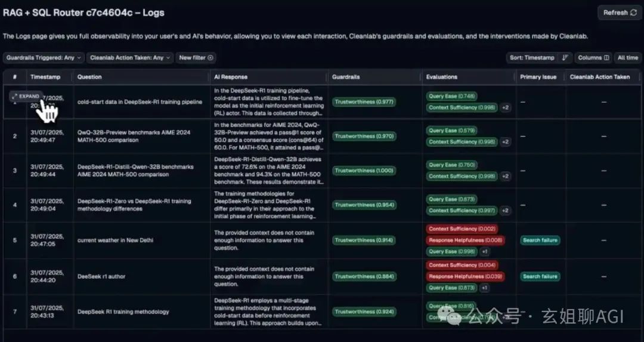The height and width of the screenshot is (342, 644).
Task: Select question 'DeepSeek R1 training methodology'
Action: tap(123, 312)
